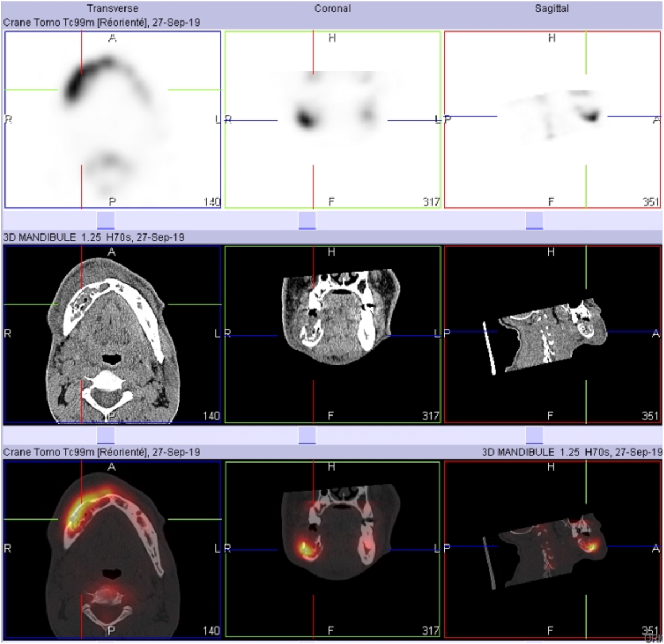Click slice number 317 in coronal CT view
Screen dimensions: 664x644
(431, 416)
